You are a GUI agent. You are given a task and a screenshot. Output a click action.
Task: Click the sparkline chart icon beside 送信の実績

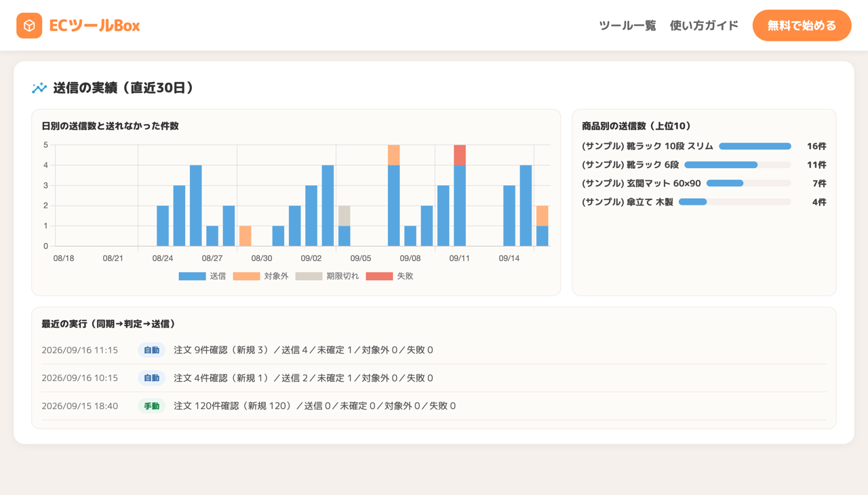(39, 87)
